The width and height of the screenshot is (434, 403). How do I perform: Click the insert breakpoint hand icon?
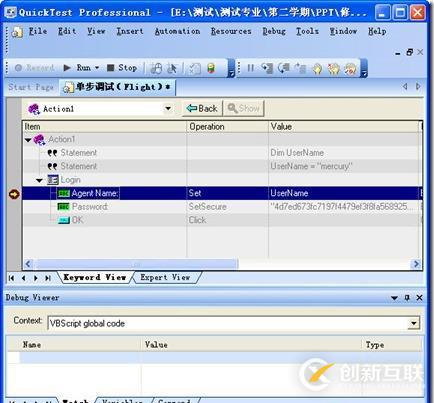click(317, 69)
